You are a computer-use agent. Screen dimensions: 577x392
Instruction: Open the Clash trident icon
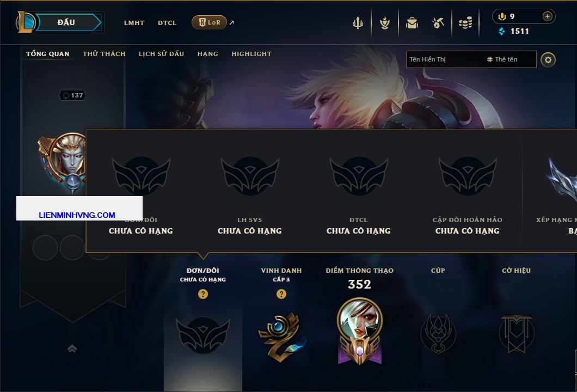tap(358, 23)
